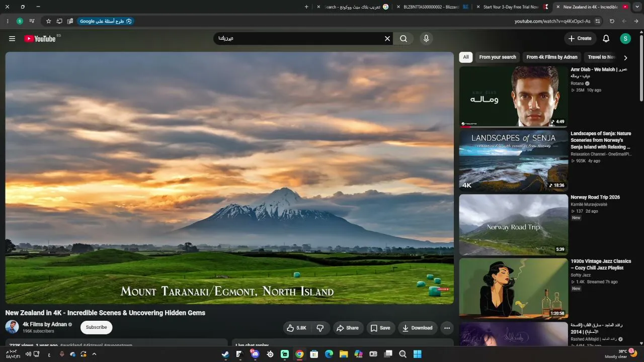
Task: Clear the YouTube search box text
Action: point(387,39)
